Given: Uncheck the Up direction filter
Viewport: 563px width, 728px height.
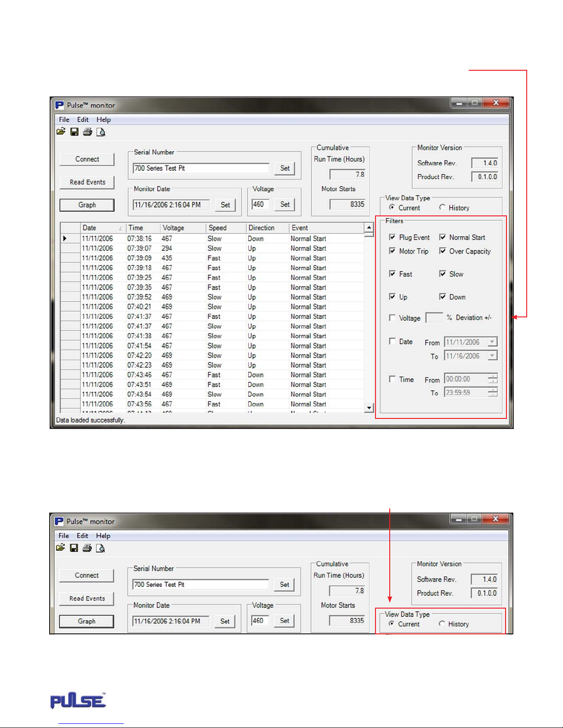Looking at the screenshot, I should (x=392, y=297).
